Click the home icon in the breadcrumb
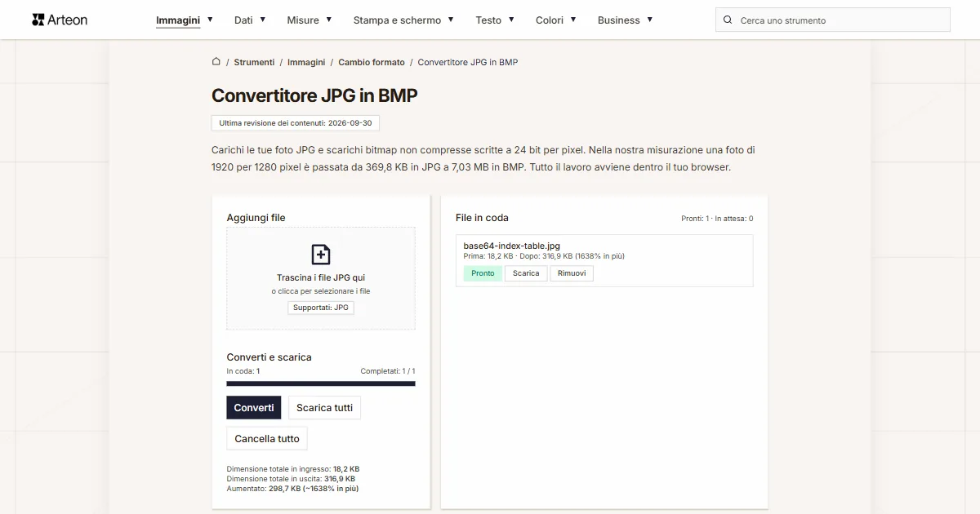Screen dimensions: 980x514 (x=216, y=61)
